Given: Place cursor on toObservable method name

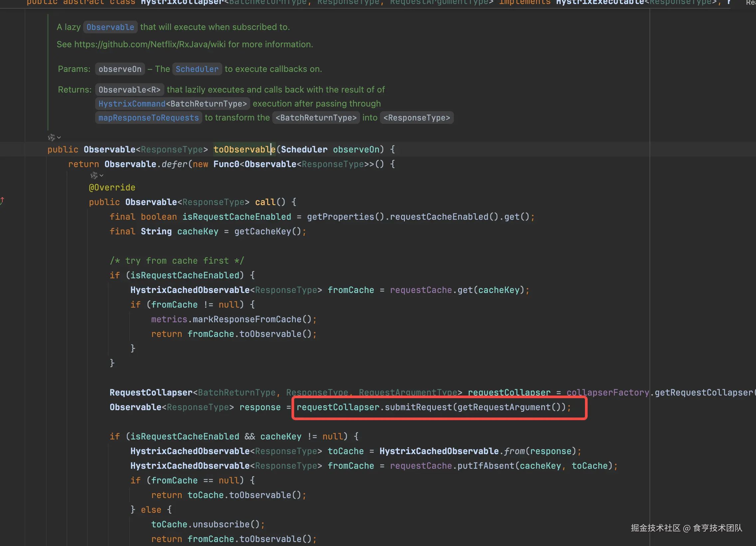Looking at the screenshot, I should [x=244, y=149].
